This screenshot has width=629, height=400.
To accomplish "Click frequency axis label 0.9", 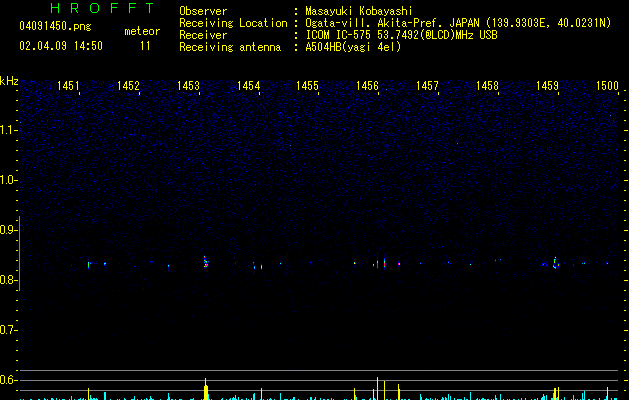I will (x=9, y=230).
